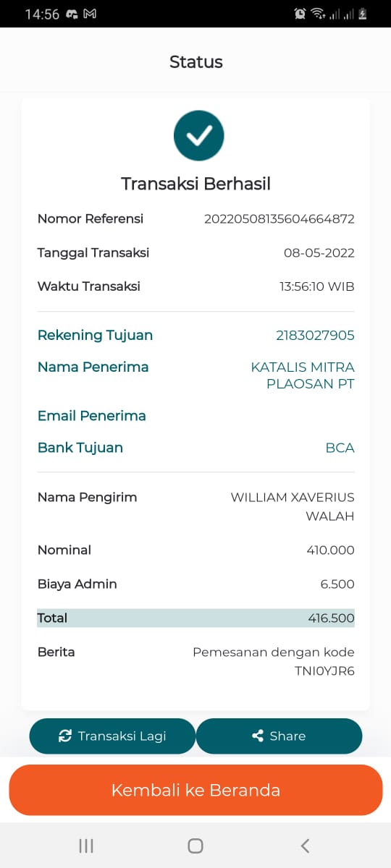This screenshot has width=391, height=868.
Task: Tap Android home navigation icon
Action: [195, 846]
